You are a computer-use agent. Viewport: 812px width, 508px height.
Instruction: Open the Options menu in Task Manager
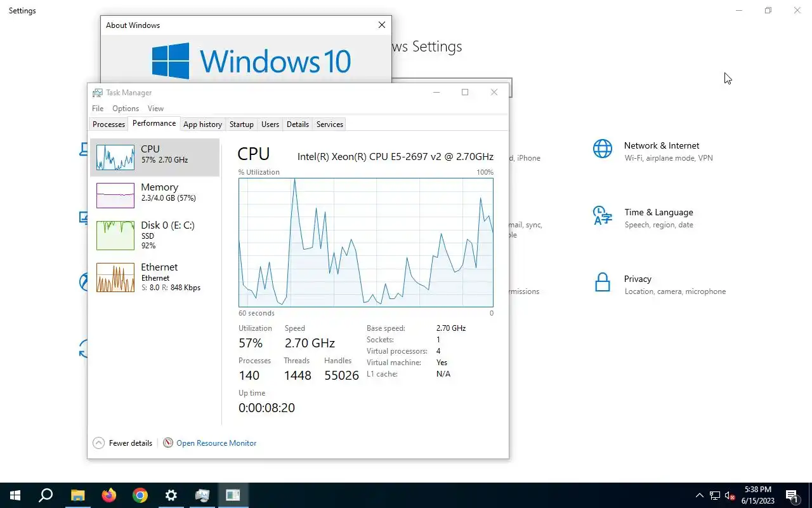tap(126, 109)
